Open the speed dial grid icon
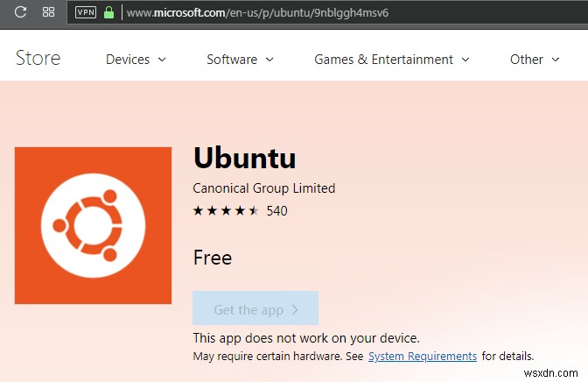 pos(48,13)
